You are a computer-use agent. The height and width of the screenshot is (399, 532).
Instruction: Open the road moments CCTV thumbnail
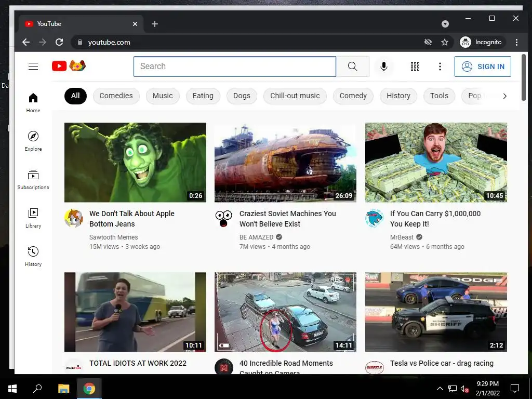click(x=285, y=312)
